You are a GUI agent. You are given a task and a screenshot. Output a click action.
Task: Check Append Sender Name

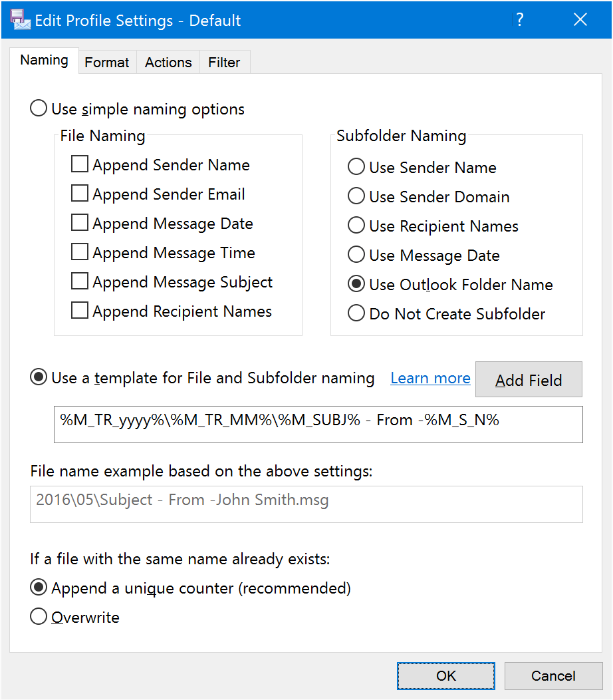coord(160,165)
